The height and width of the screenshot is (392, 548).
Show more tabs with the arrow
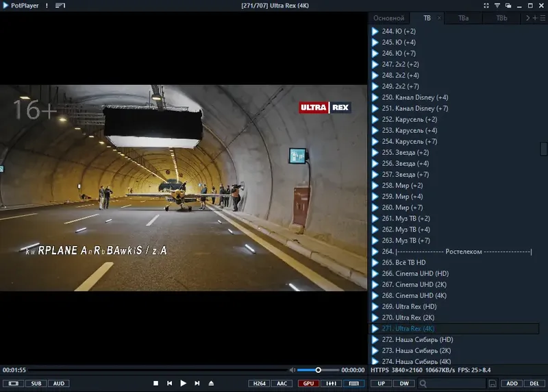pos(527,18)
